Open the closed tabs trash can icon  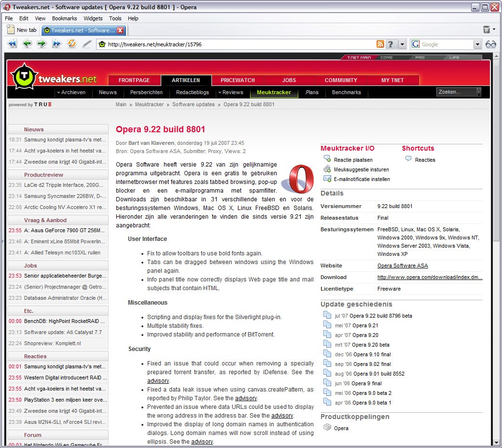(x=487, y=30)
